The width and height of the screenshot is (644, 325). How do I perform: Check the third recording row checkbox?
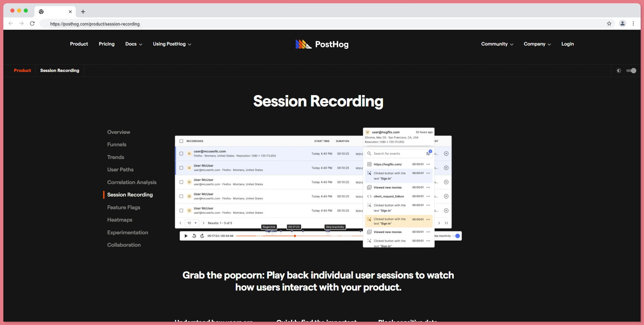coord(181,182)
